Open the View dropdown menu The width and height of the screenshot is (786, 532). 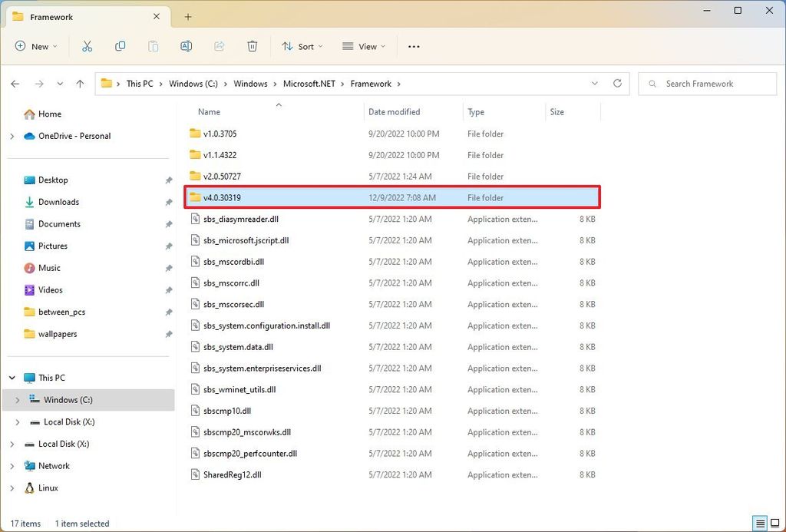tap(362, 46)
